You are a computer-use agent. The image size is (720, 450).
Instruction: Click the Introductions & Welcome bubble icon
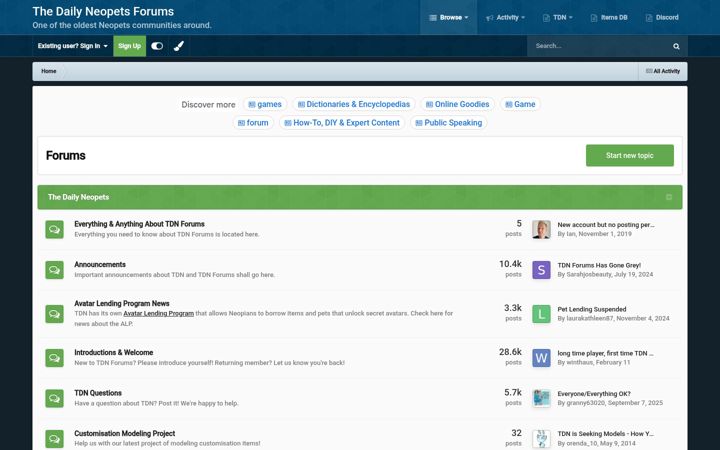54,358
